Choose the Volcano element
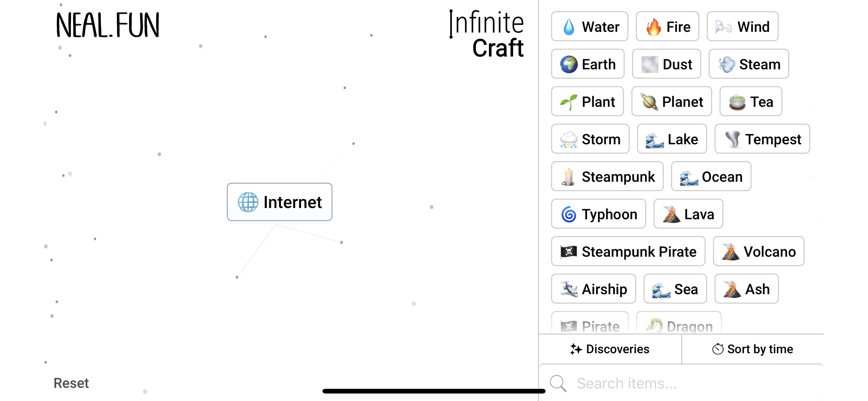This screenshot has height=401, width=868. pos(759,251)
